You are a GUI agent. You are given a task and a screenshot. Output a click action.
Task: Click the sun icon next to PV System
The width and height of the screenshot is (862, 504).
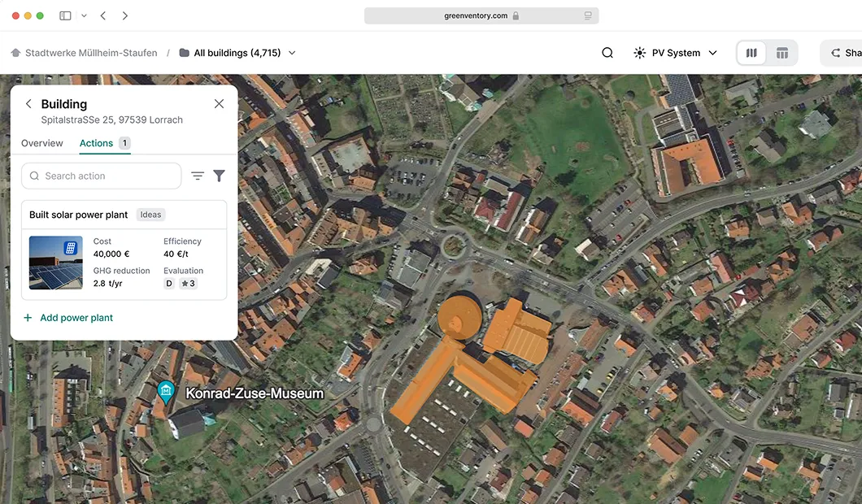[x=639, y=52]
